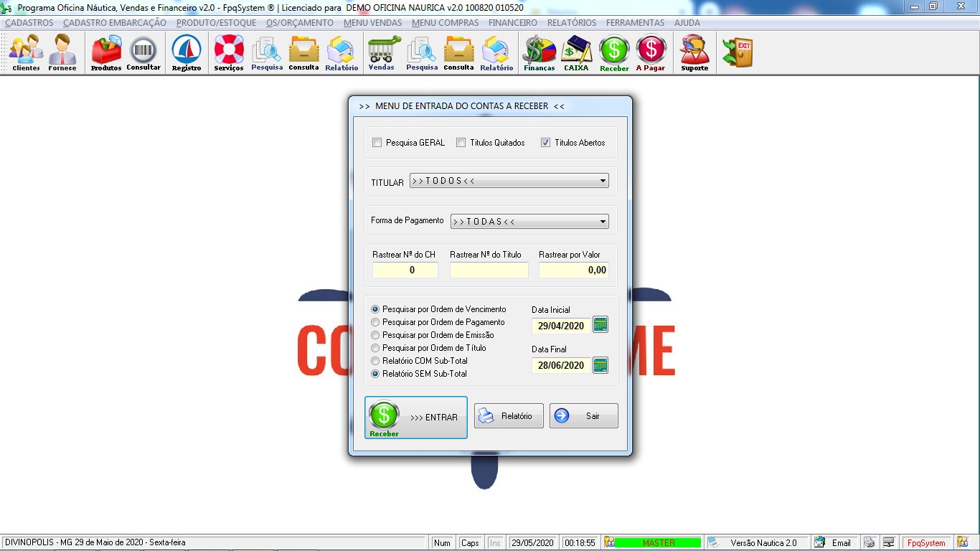Click the Exit door icon
Viewport: 980px width, 551px height.
738,53
